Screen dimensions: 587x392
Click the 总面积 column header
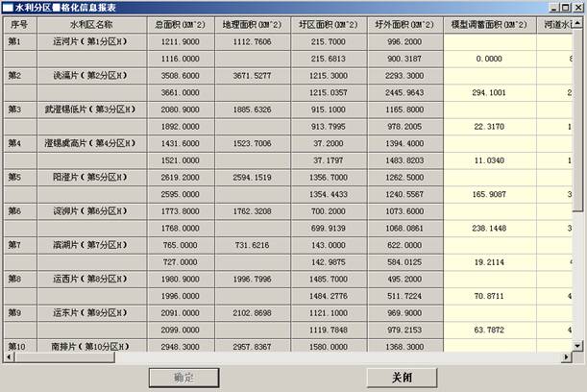181,23
